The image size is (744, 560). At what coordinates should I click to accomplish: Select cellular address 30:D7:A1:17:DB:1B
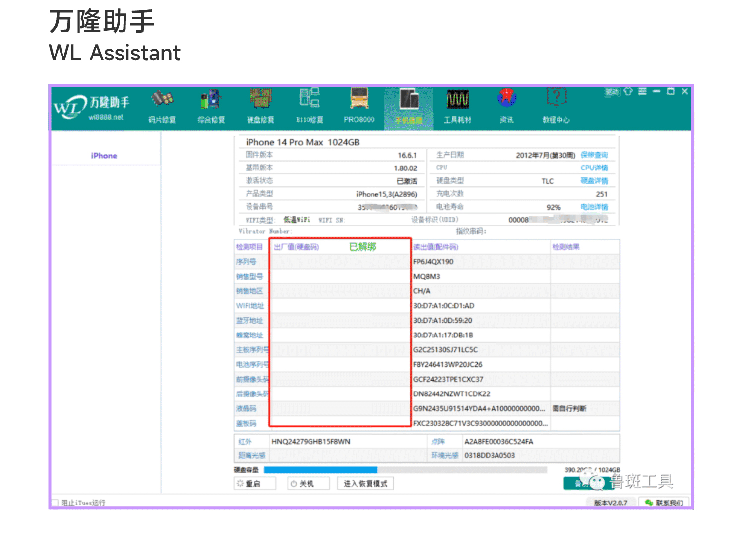443,335
